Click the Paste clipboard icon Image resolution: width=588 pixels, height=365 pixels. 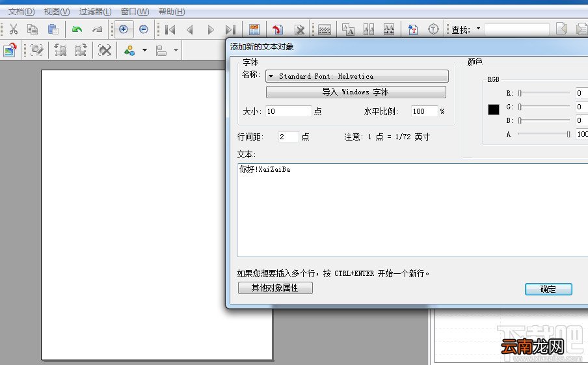pos(53,29)
